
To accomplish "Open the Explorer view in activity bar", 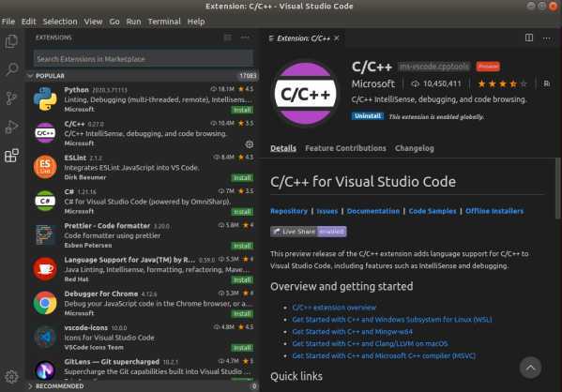I will pos(11,41).
